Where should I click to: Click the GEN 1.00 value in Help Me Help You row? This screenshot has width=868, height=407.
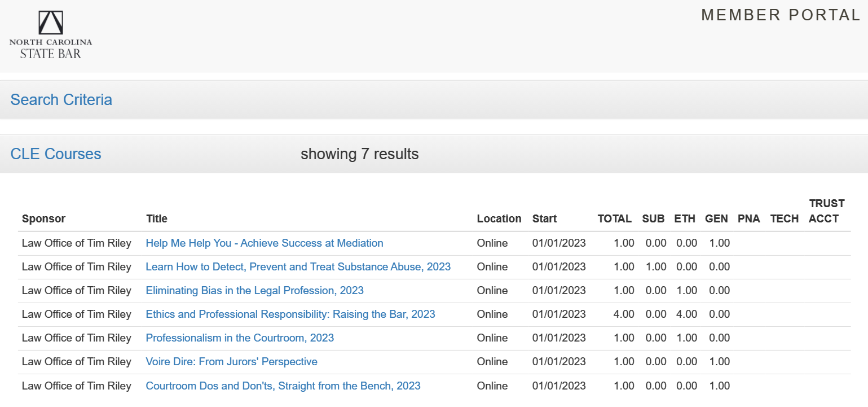pos(720,243)
